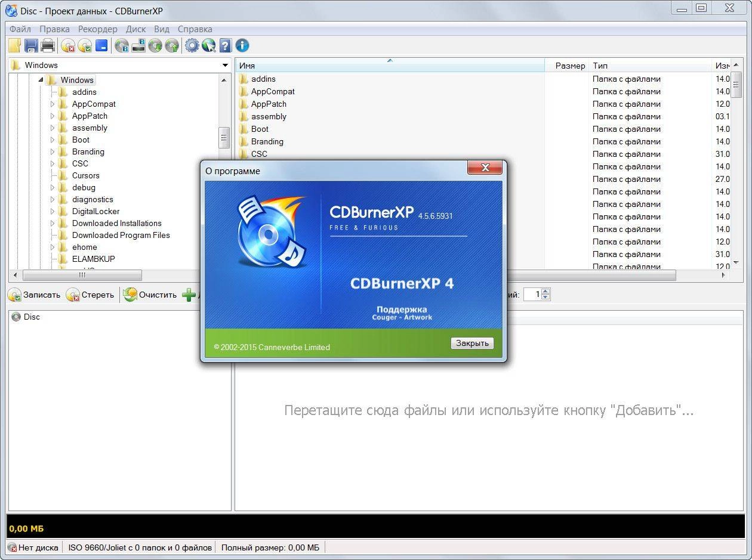The width and height of the screenshot is (752, 560).
Task: Expand the AppCompat tree node
Action: click(53, 104)
